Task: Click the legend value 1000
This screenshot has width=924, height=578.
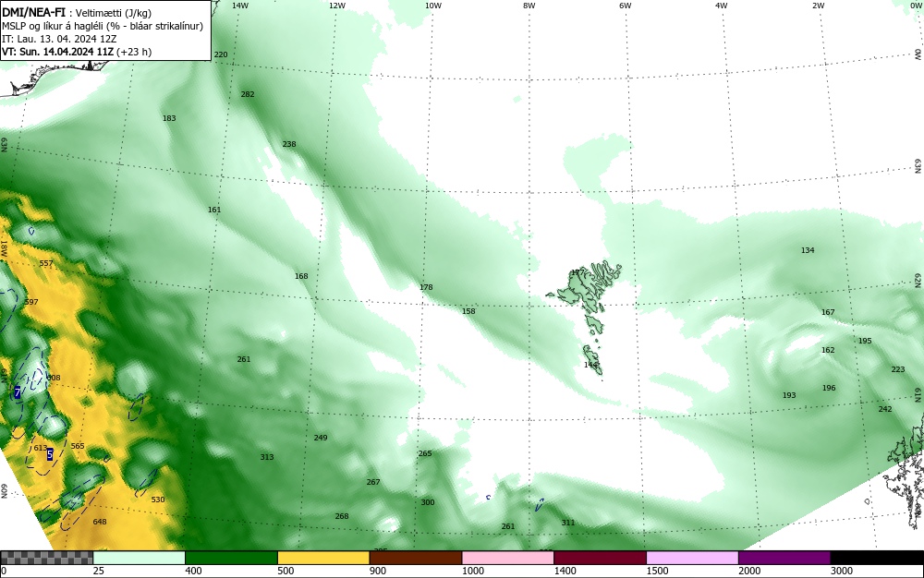Action: (473, 571)
